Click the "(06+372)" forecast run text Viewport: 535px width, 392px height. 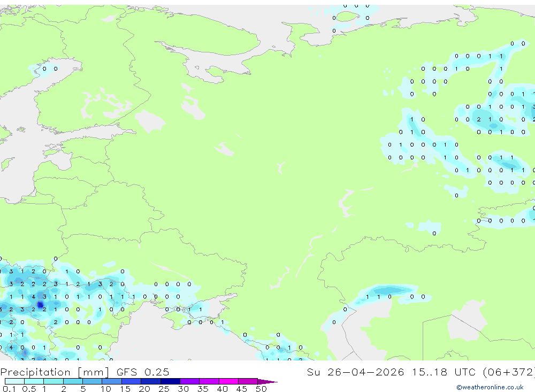509,372
